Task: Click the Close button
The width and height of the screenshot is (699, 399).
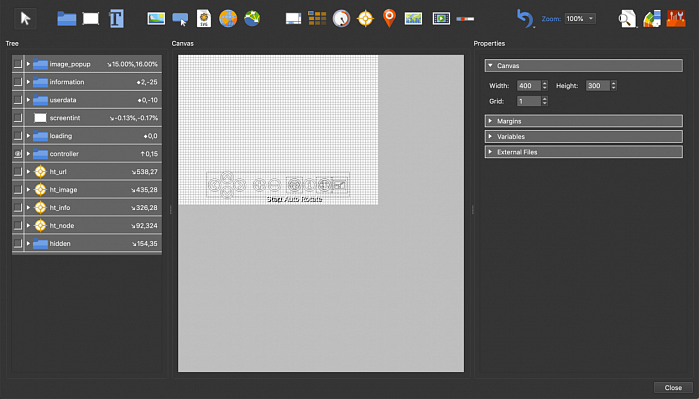Action: pos(673,387)
